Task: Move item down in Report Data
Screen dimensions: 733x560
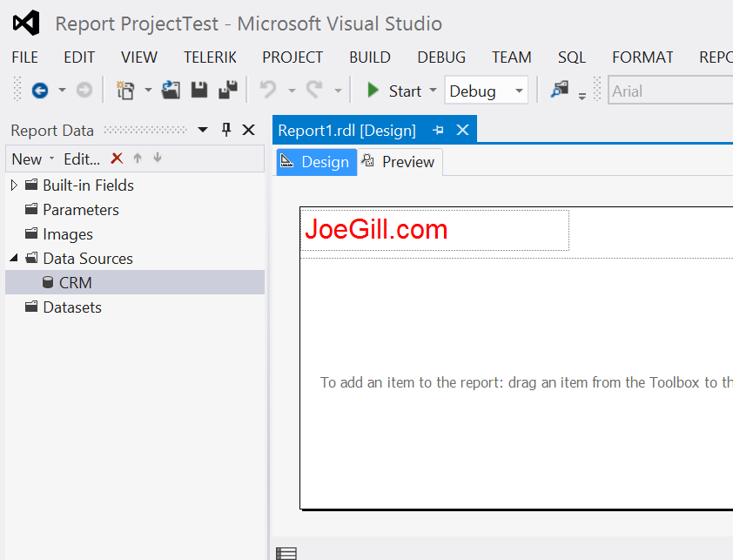Action: point(158,158)
